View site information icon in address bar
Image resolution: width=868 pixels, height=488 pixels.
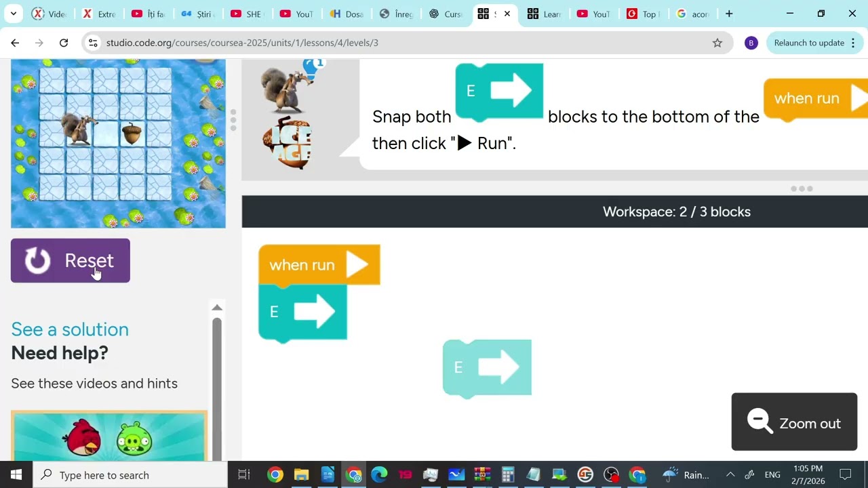click(94, 43)
